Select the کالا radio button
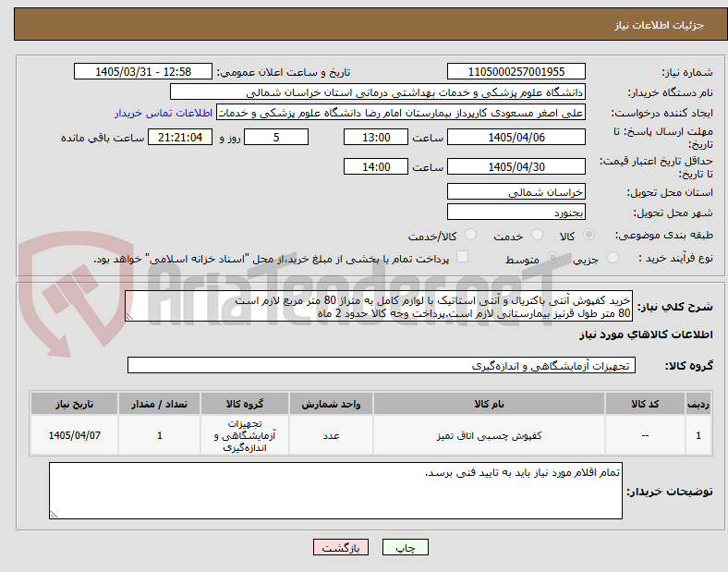 click(x=588, y=235)
